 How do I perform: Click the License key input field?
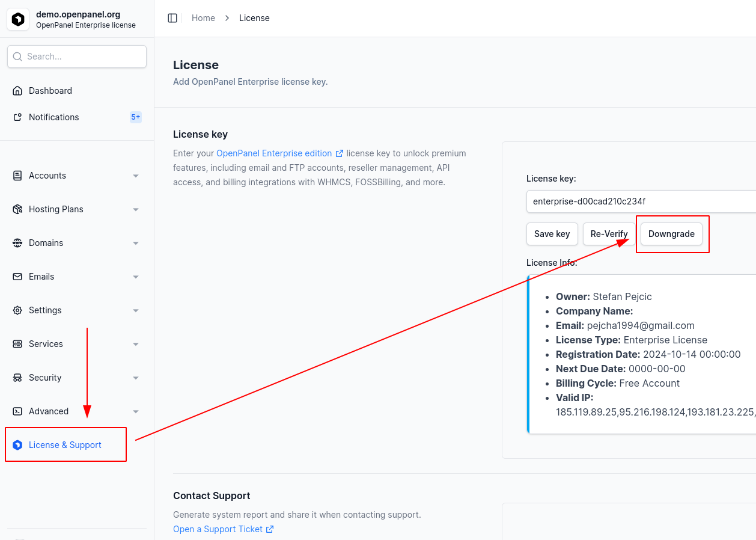641,201
